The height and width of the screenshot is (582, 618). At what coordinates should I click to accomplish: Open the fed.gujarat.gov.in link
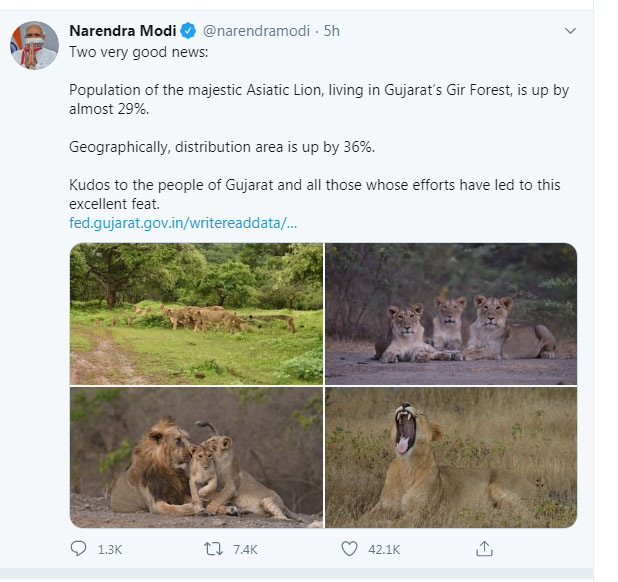point(183,223)
